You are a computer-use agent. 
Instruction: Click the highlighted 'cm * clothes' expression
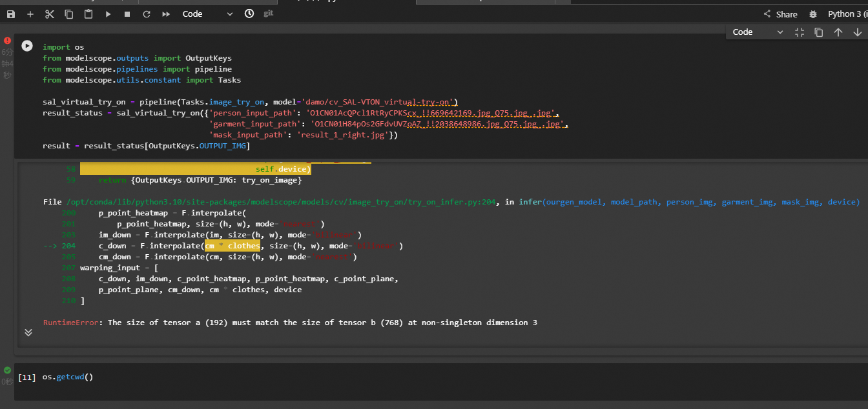click(x=232, y=246)
